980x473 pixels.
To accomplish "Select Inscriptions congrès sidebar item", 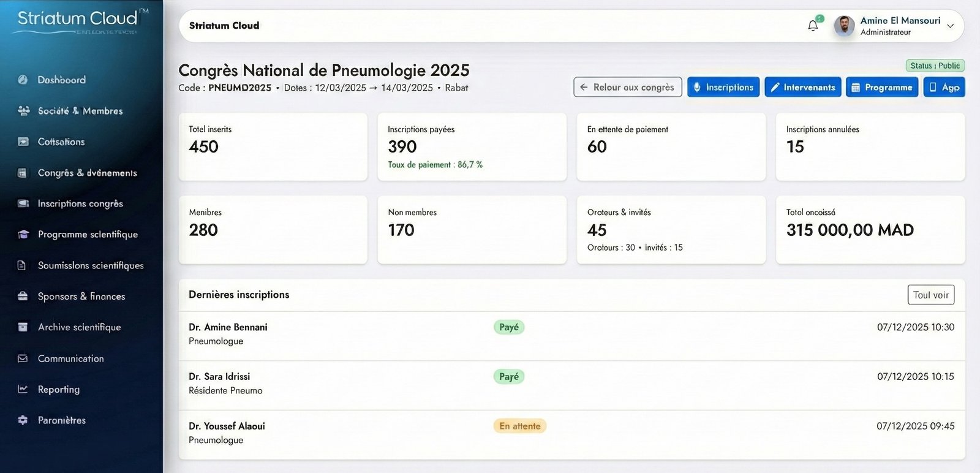I will point(80,203).
